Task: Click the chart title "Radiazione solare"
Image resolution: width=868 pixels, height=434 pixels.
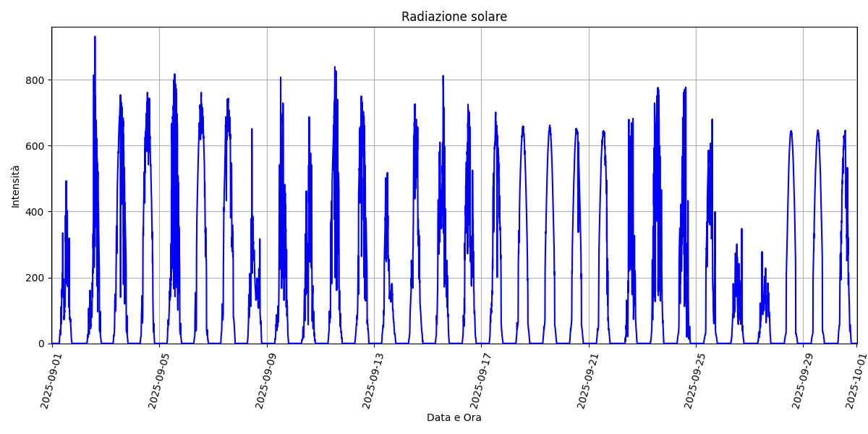Action: pyautogui.click(x=454, y=17)
